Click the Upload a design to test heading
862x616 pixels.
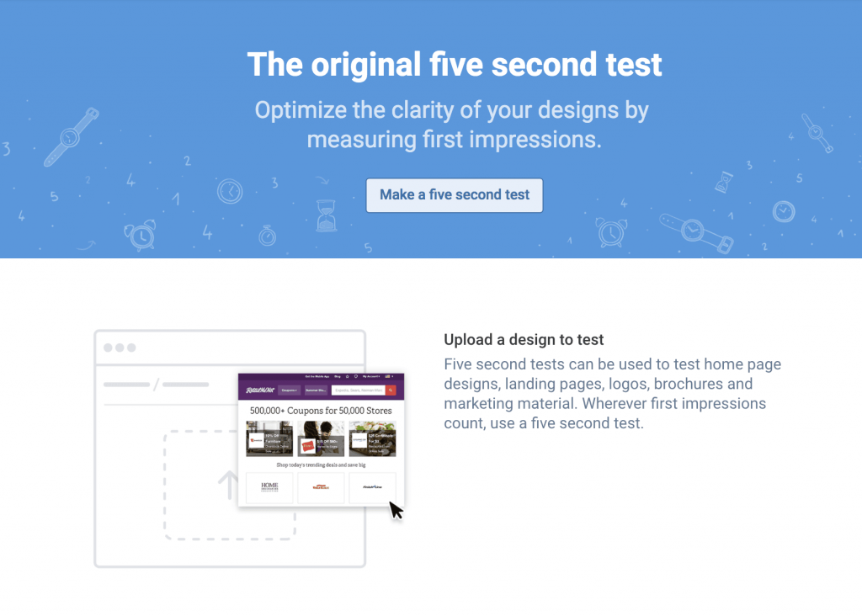pos(524,340)
